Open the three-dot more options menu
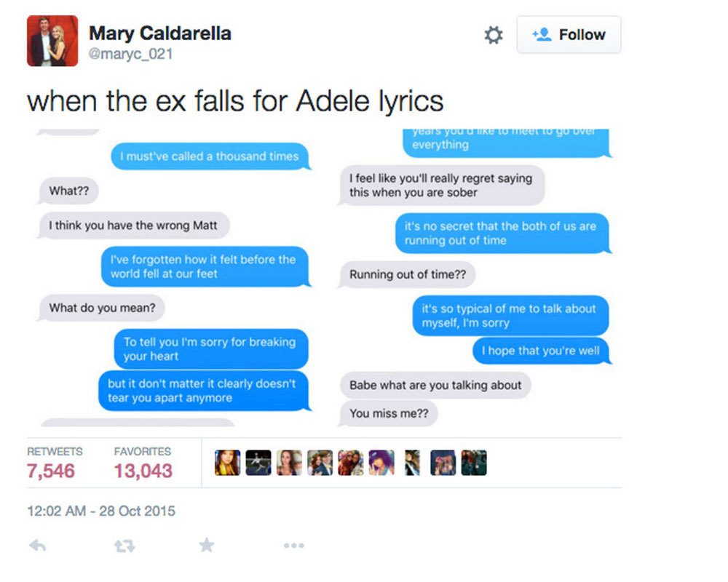 [x=293, y=545]
